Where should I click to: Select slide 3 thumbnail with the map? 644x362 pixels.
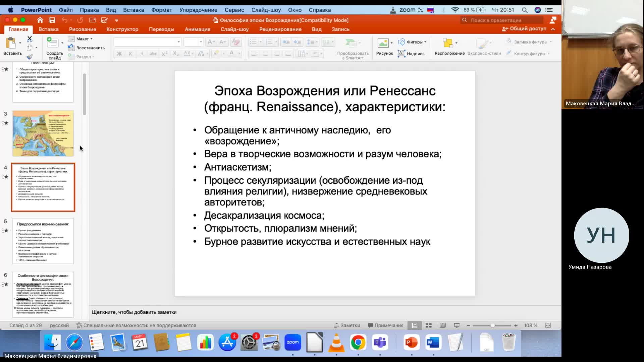click(x=43, y=133)
